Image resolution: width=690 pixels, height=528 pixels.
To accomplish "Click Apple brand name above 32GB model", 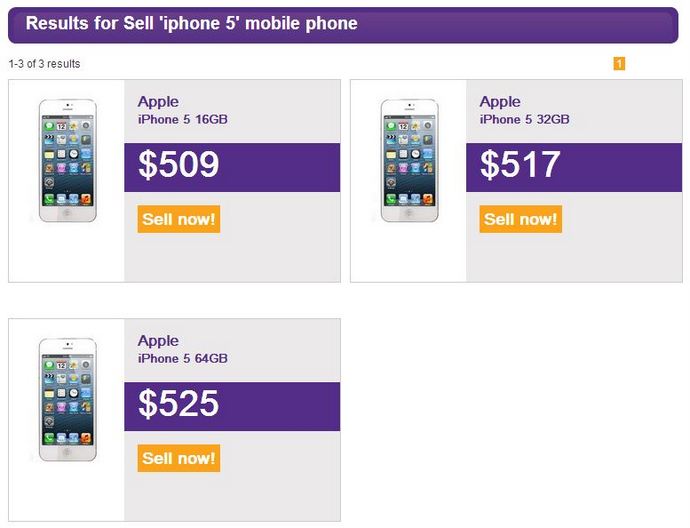I will click(x=500, y=102).
